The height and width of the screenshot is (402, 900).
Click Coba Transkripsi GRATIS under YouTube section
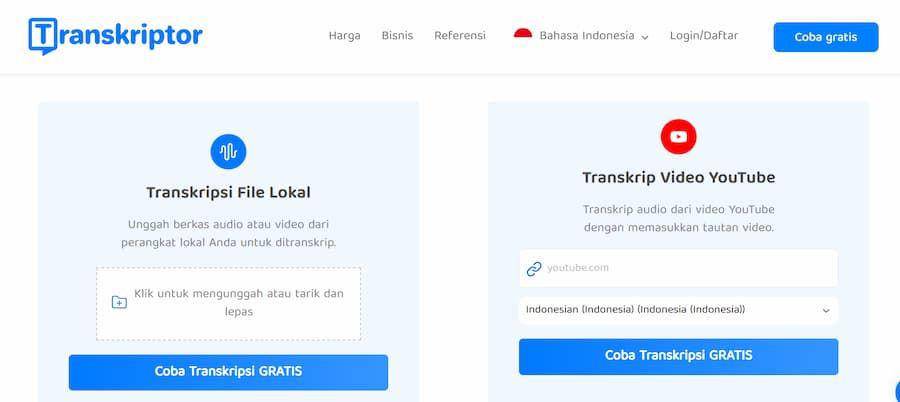tap(678, 356)
